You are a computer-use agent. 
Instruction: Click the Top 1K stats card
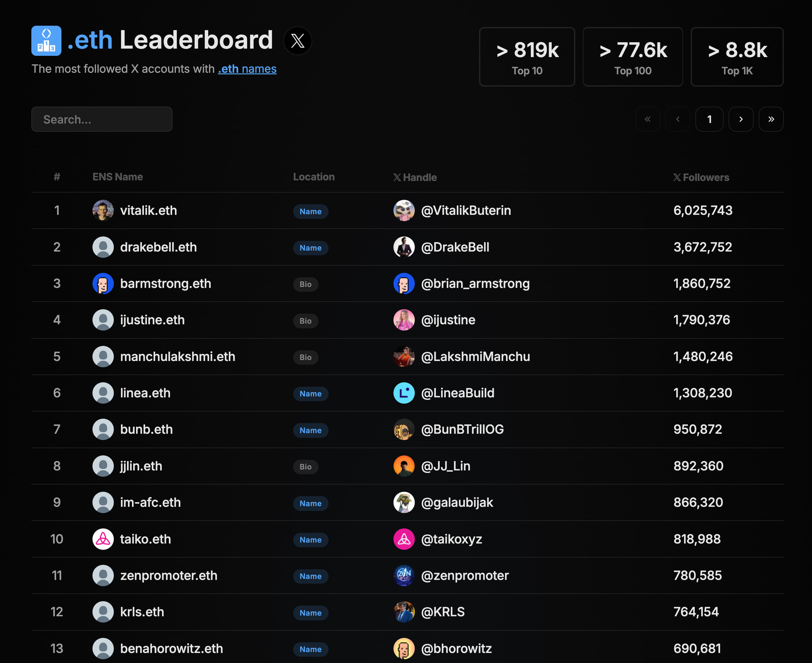[736, 57]
